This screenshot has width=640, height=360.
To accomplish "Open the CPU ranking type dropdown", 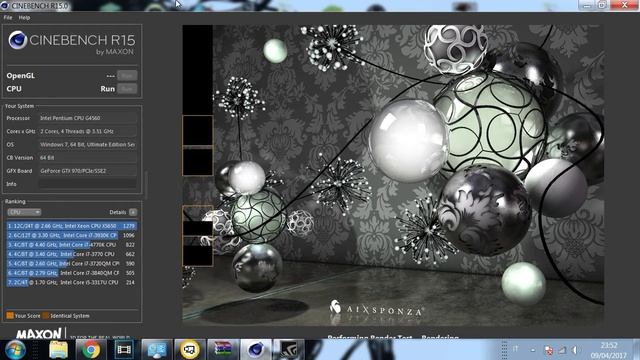I will click(x=24, y=212).
